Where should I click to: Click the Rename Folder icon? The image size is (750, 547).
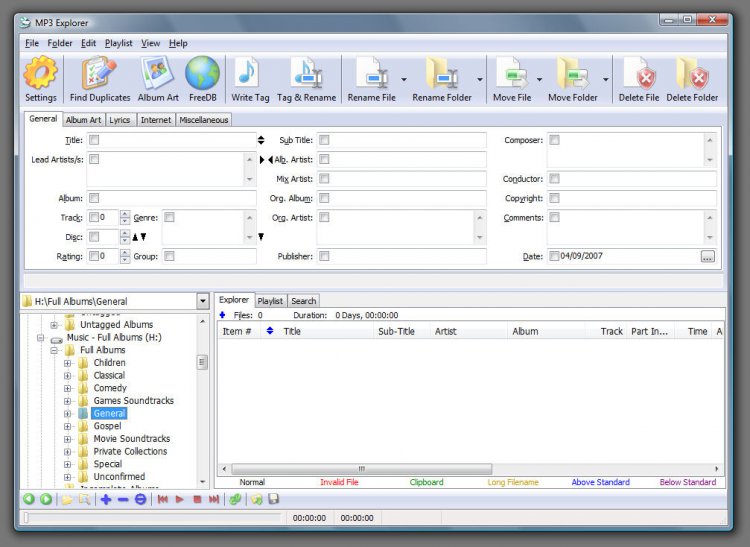click(442, 73)
